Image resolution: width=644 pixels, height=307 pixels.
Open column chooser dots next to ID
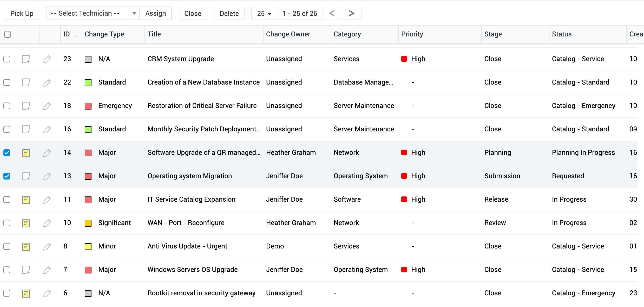tap(77, 35)
